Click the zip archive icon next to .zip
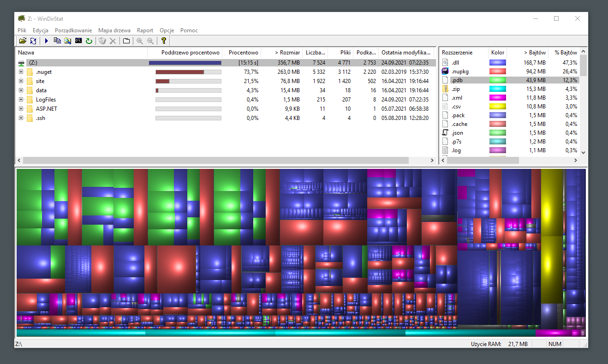This screenshot has width=608, height=364. 445,89
